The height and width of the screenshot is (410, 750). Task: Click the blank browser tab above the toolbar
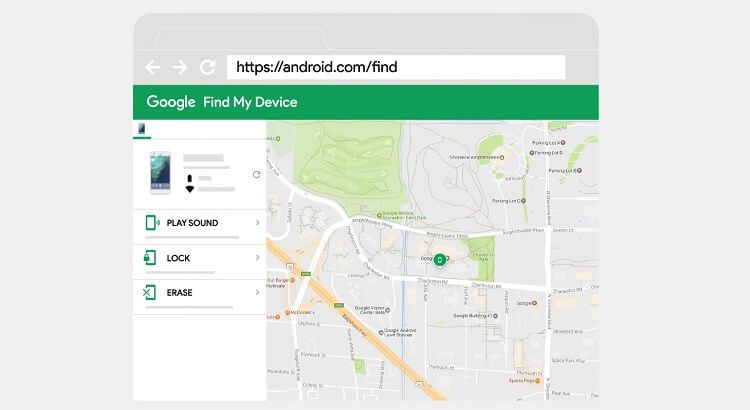[241, 38]
